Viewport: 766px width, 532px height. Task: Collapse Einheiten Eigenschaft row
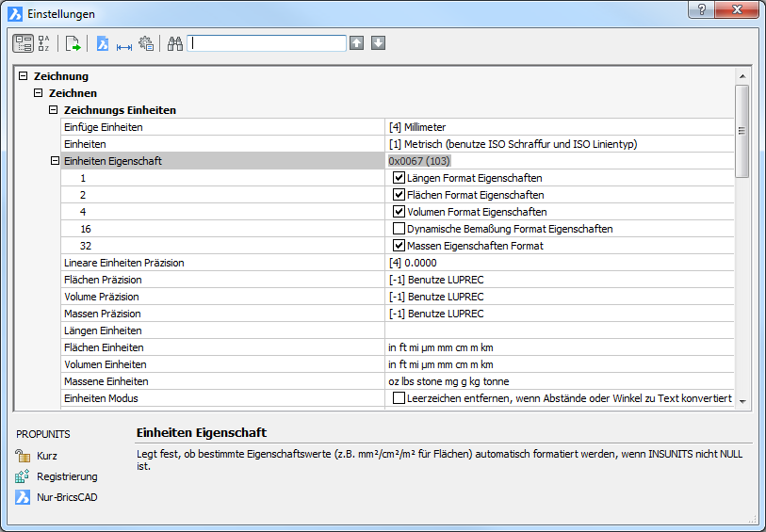coord(55,161)
